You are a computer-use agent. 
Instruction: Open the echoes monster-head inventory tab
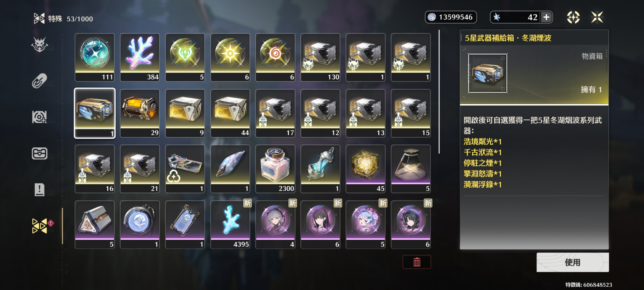tap(39, 44)
